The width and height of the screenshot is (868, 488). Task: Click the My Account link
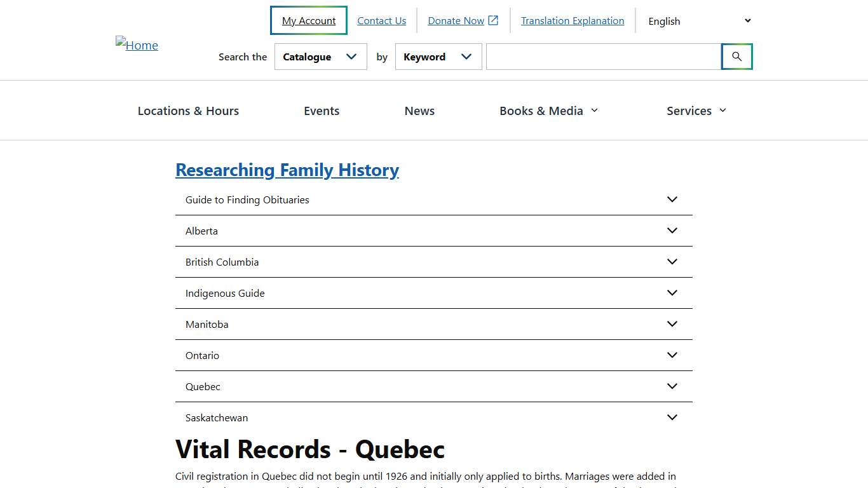tap(308, 20)
